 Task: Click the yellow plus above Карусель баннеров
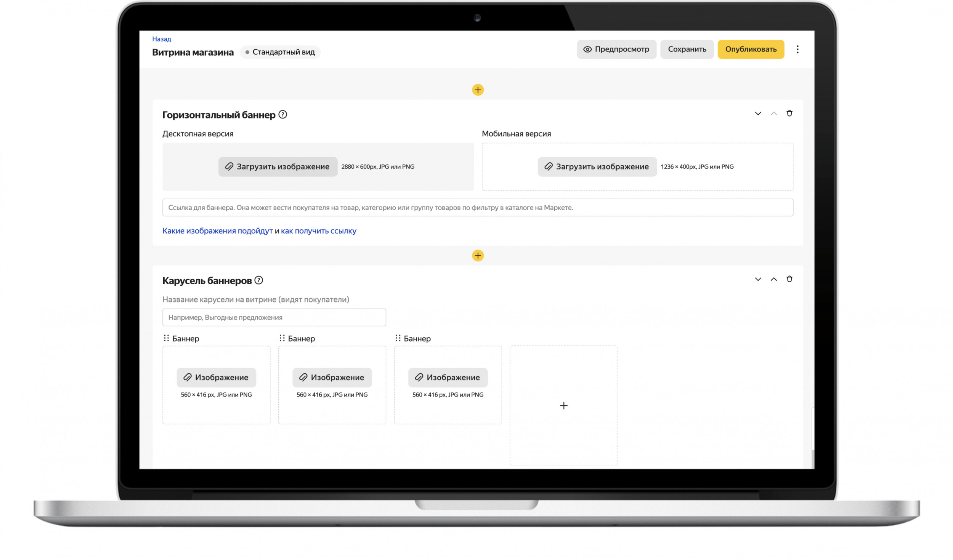478,255
